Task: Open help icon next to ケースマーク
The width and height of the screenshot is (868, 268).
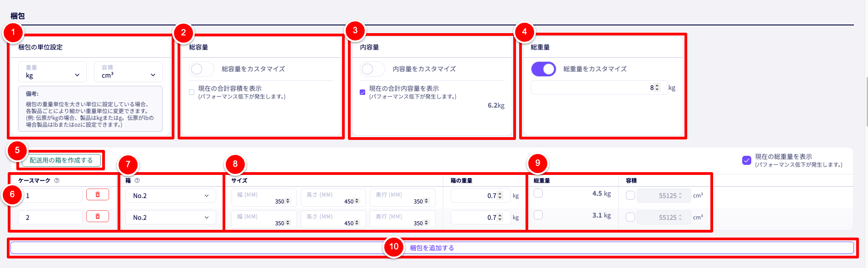Action: pos(57,180)
